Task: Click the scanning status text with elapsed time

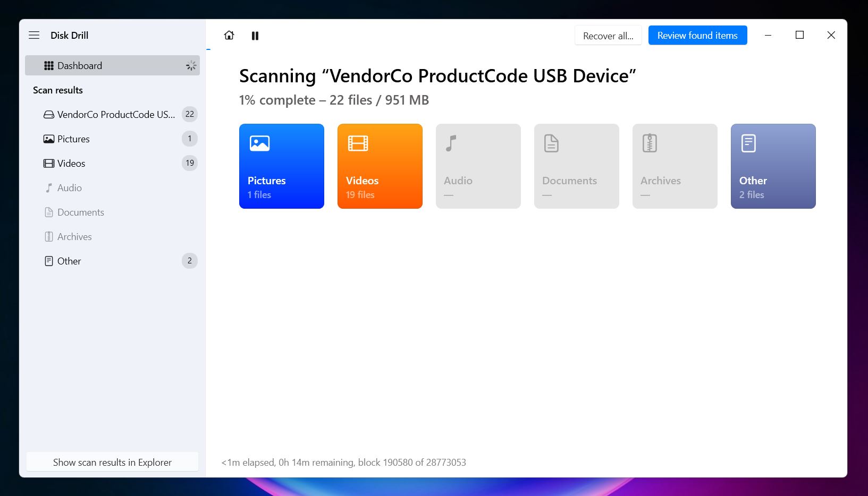Action: (344, 463)
